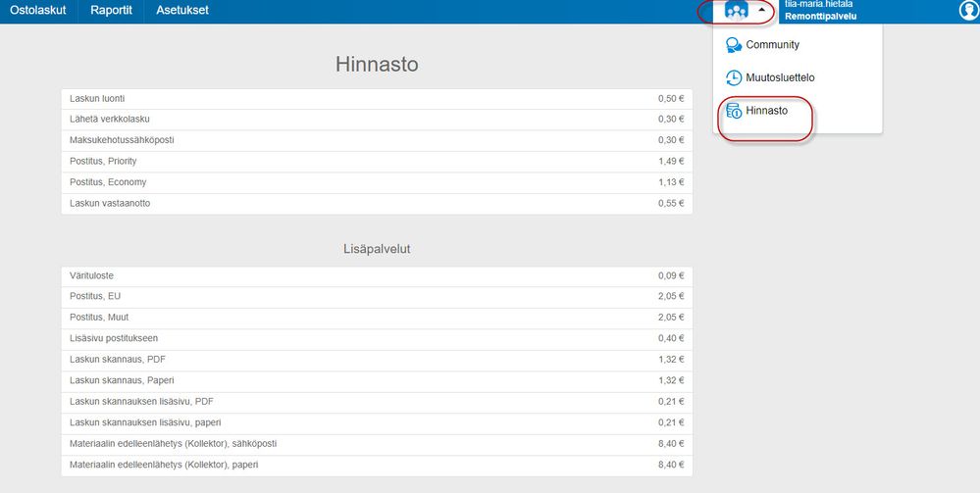The width and height of the screenshot is (980, 493).
Task: Click the Community speech bubble icon
Action: pyautogui.click(x=734, y=45)
